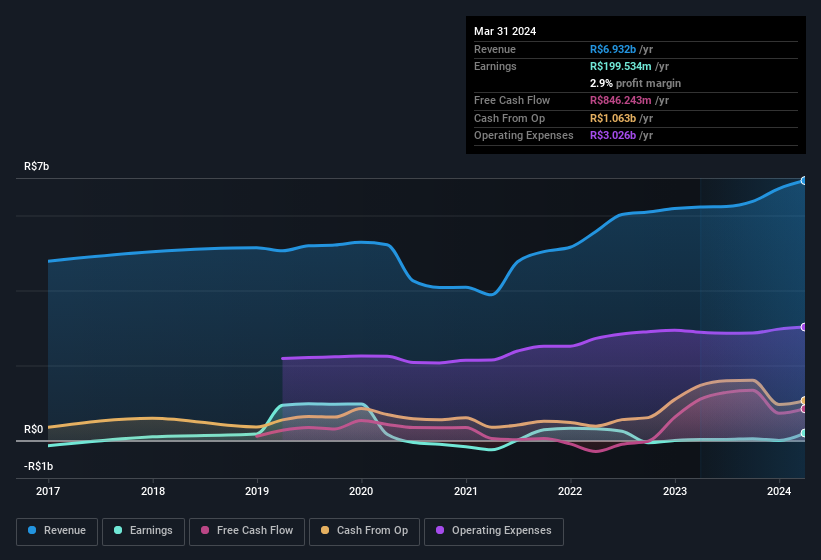Toggle the Revenue legend button

point(57,531)
